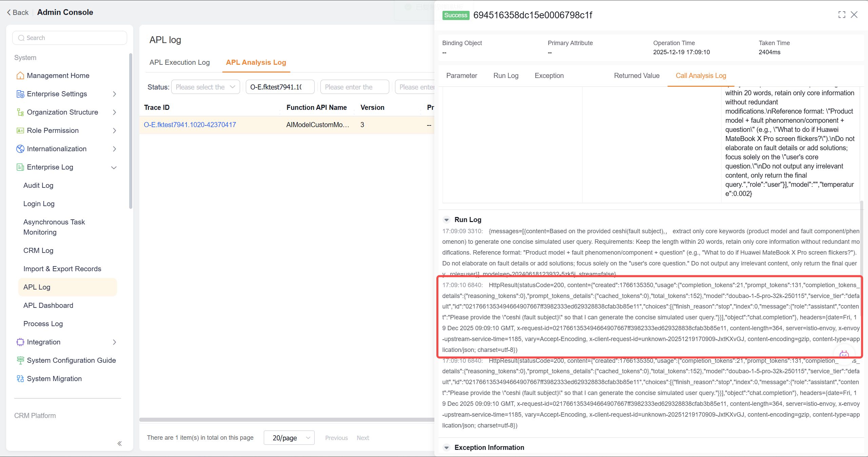Click the sidebar Search input field
Image resolution: width=868 pixels, height=457 pixels.
click(x=70, y=38)
